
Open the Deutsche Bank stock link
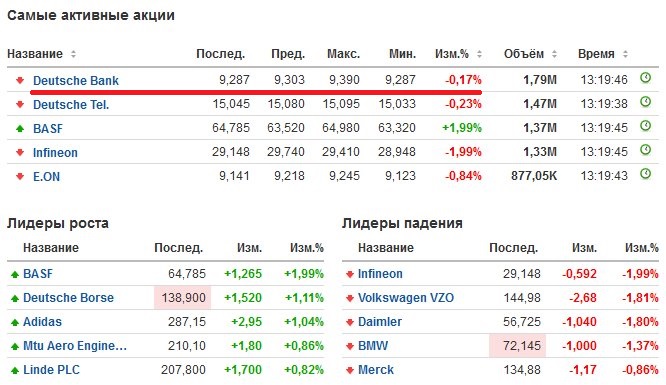point(76,80)
